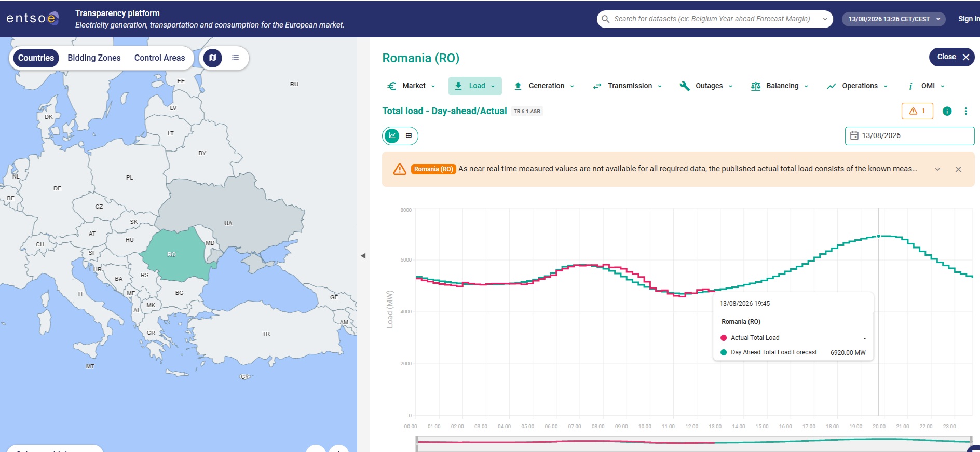The height and width of the screenshot is (452, 980).
Task: Show chart view of total load
Action: [392, 135]
